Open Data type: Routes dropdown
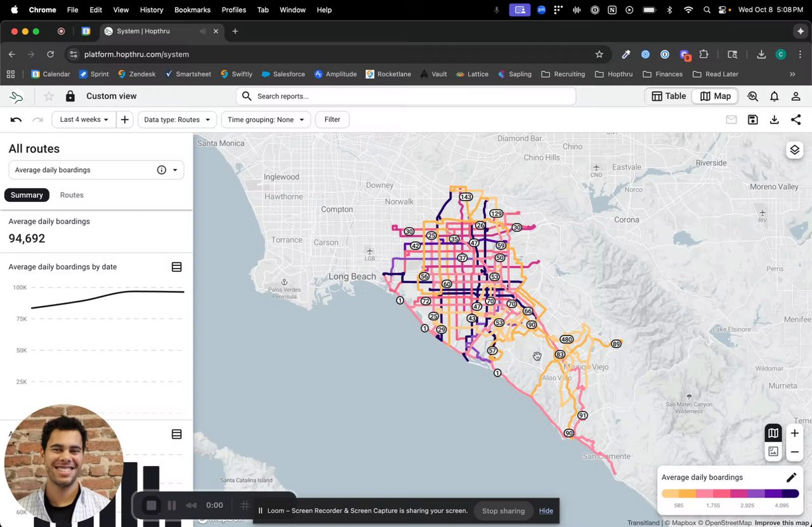This screenshot has width=812, height=527. coord(177,119)
